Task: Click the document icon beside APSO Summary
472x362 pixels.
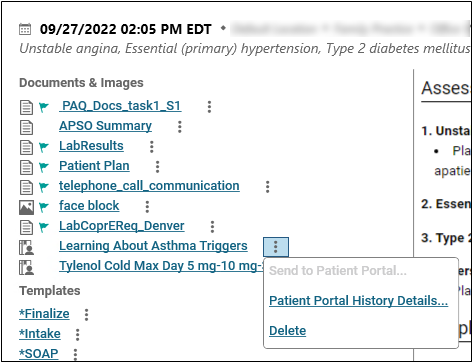Action: pos(26,127)
